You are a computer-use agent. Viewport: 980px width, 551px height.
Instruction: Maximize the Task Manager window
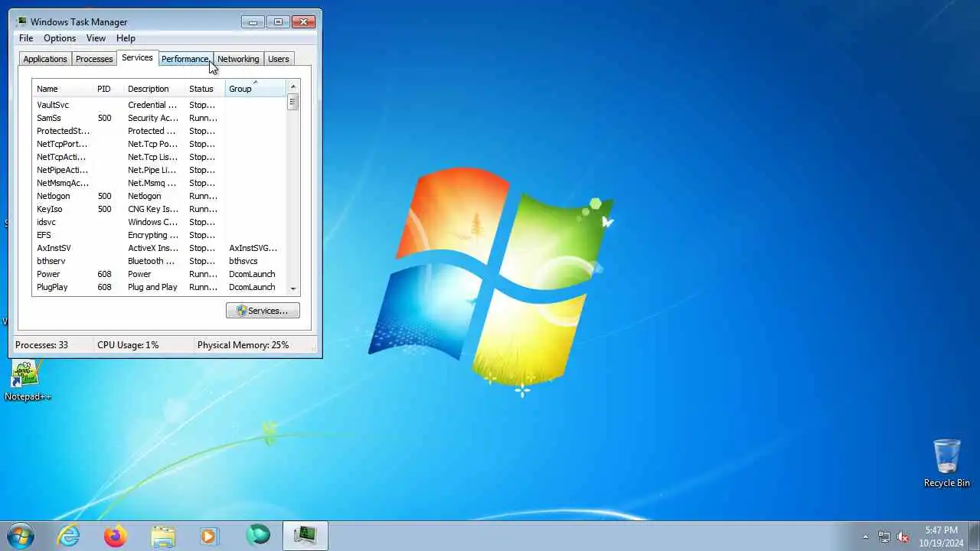278,21
